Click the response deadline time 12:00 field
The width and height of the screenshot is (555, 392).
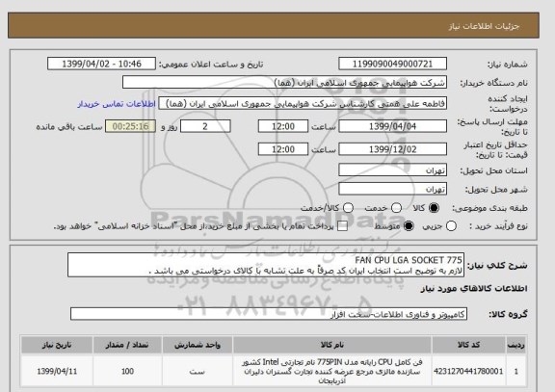pyautogui.click(x=283, y=126)
